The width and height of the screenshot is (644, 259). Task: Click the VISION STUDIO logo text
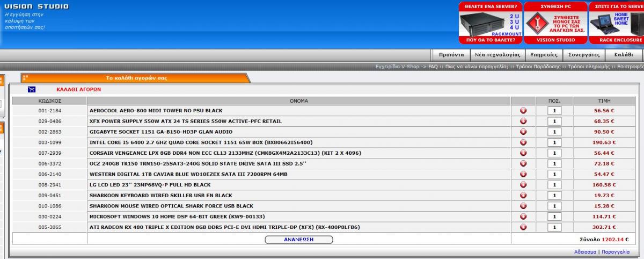pos(36,6)
